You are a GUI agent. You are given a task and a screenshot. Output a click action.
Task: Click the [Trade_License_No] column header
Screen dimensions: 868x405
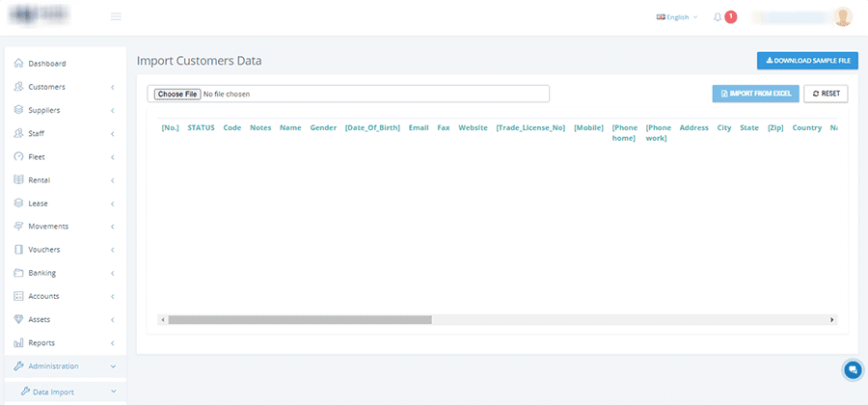click(530, 128)
